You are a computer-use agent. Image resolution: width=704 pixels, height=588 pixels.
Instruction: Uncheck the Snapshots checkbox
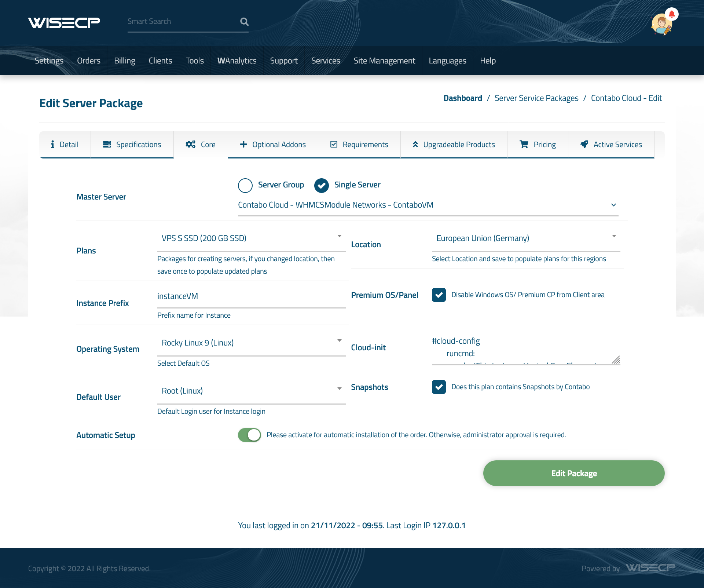pos(439,387)
